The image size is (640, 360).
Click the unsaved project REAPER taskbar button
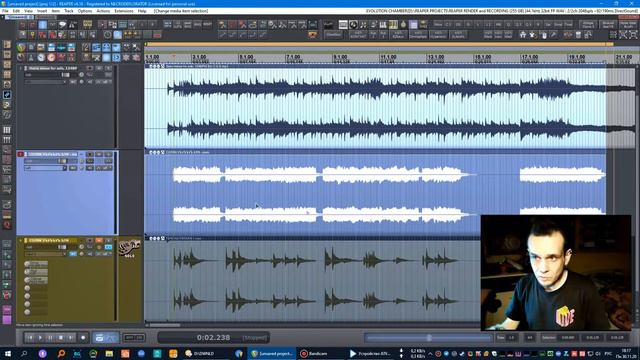coord(272,353)
